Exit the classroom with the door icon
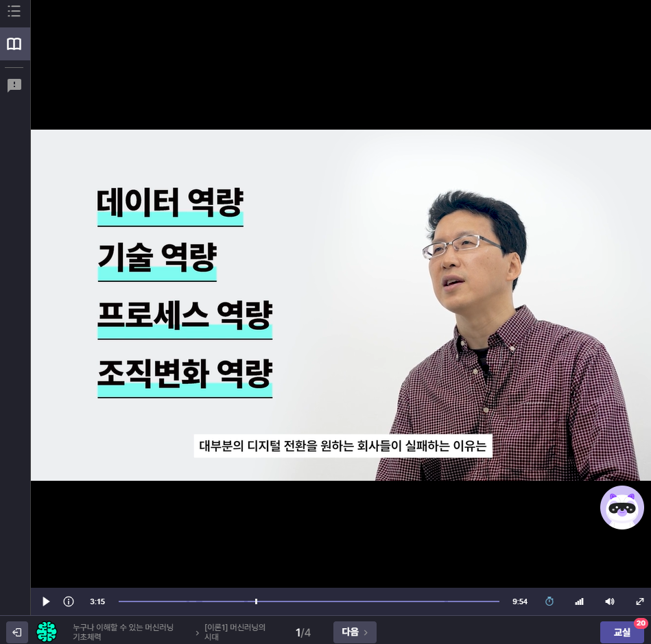 (17, 632)
